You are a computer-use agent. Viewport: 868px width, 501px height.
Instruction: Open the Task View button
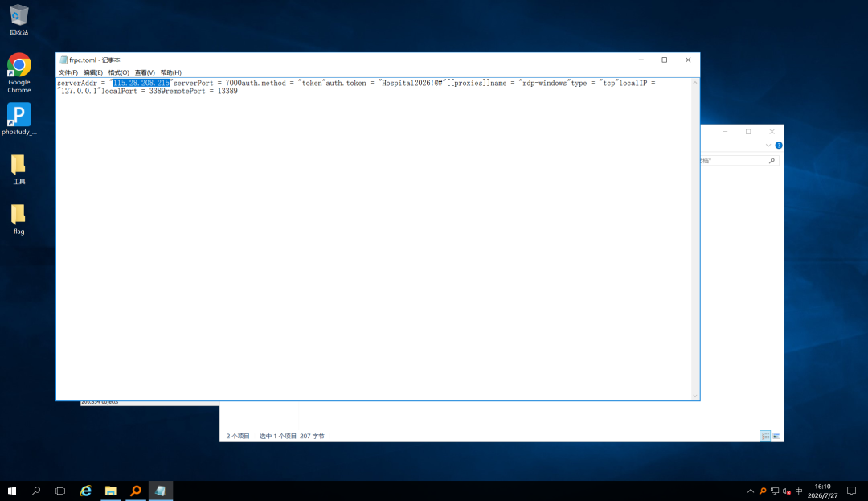(60, 491)
